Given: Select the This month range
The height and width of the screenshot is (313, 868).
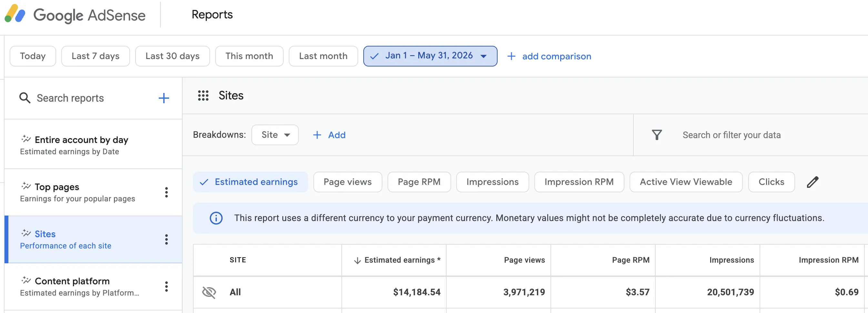Looking at the screenshot, I should pos(249,56).
